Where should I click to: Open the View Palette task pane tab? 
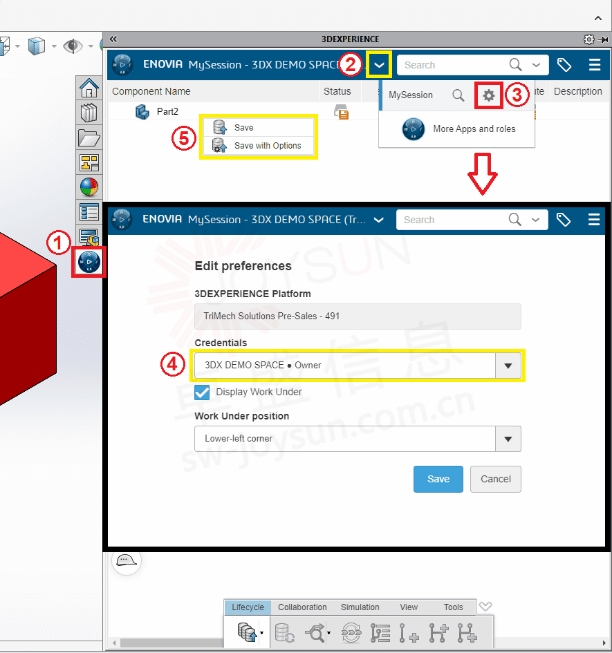tap(89, 162)
